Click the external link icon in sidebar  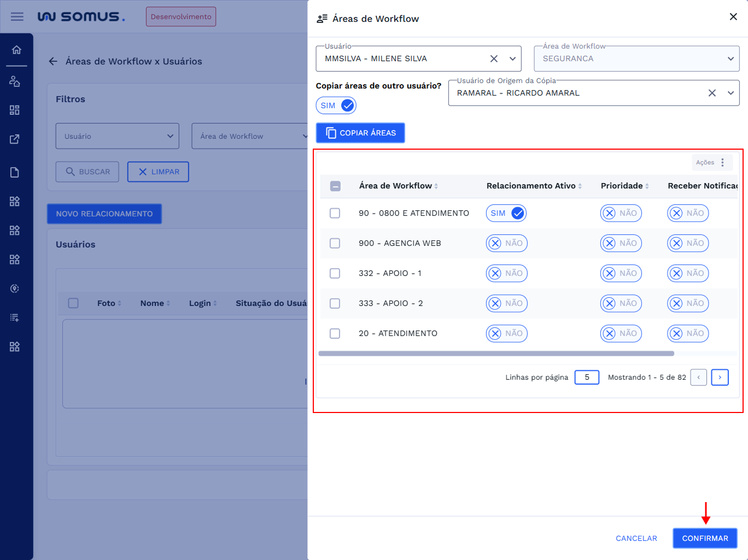coord(15,139)
